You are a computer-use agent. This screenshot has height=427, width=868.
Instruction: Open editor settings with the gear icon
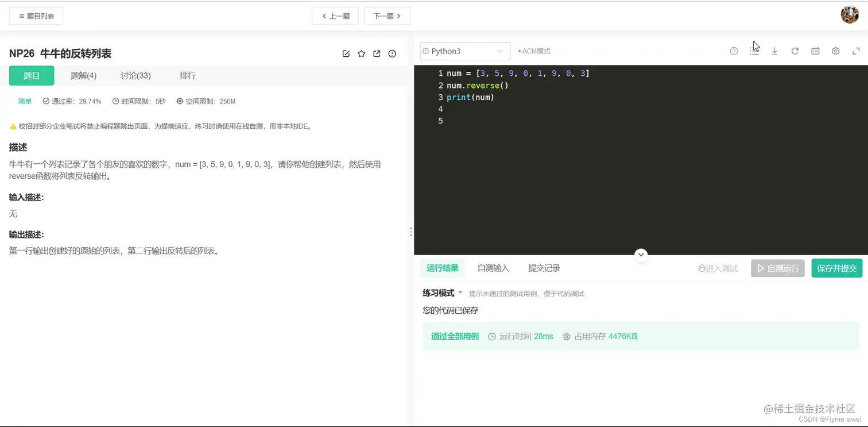click(x=835, y=51)
